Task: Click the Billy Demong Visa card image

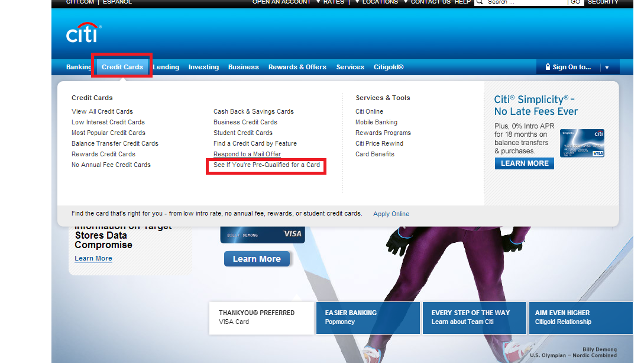Action: (263, 234)
